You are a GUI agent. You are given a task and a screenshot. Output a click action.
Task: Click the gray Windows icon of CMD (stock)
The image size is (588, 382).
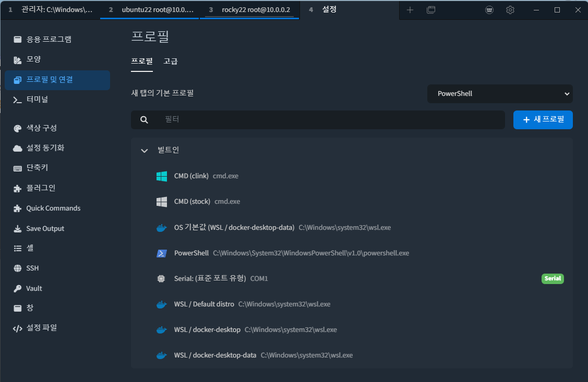coord(162,202)
